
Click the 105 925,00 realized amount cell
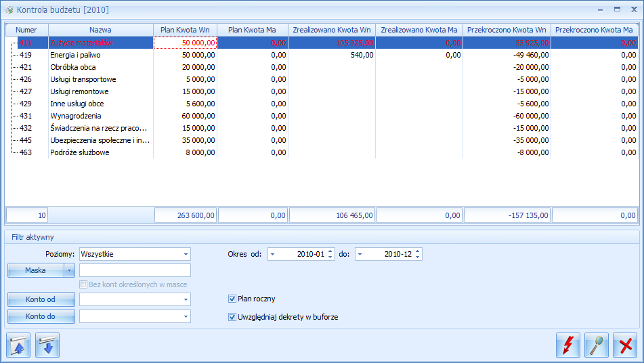pos(332,43)
